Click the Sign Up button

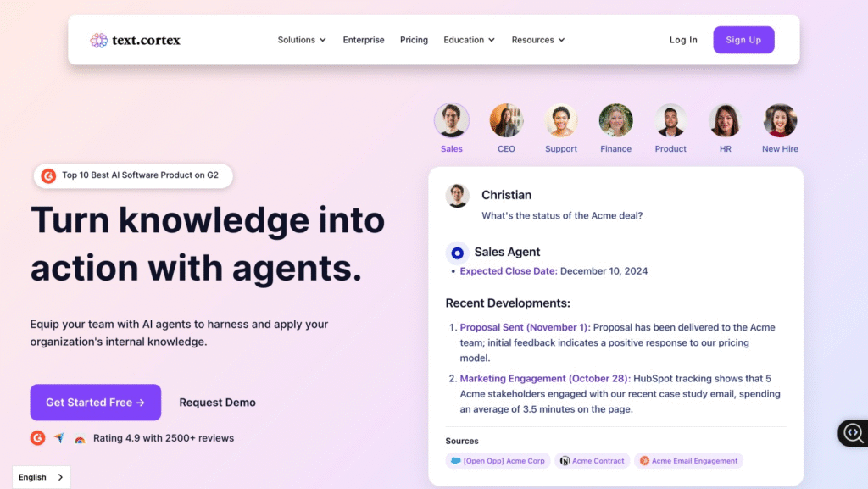click(743, 40)
